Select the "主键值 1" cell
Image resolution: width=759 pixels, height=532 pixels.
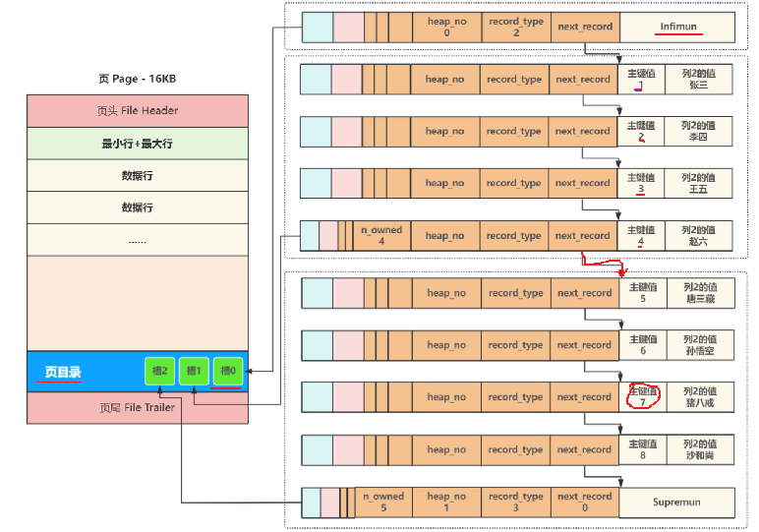[x=641, y=80]
